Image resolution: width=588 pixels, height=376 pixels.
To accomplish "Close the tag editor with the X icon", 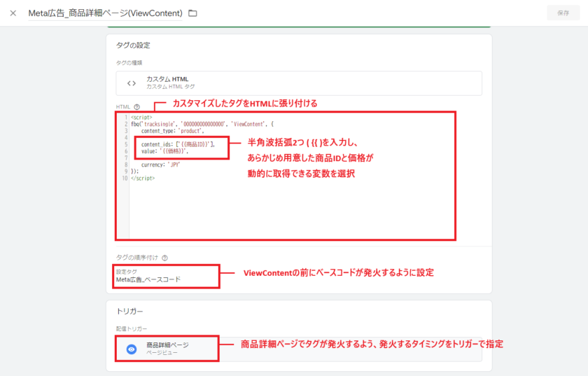I will (x=13, y=13).
